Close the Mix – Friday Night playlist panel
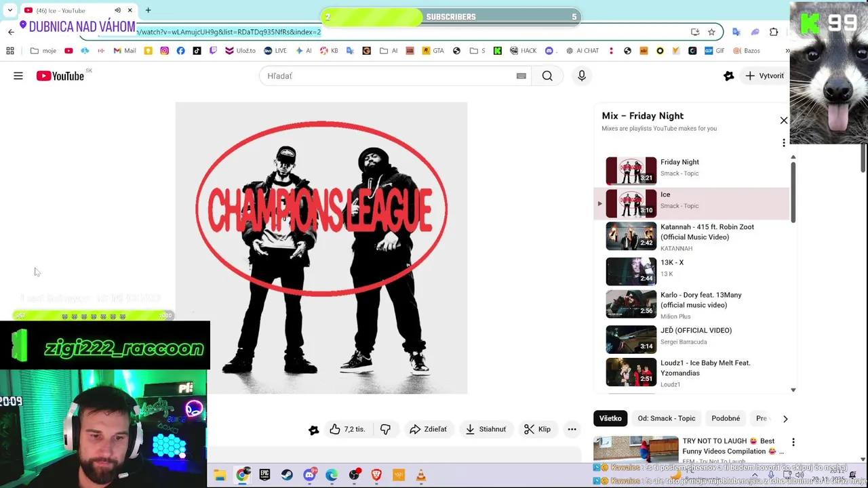This screenshot has height=488, width=868. pyautogui.click(x=784, y=121)
